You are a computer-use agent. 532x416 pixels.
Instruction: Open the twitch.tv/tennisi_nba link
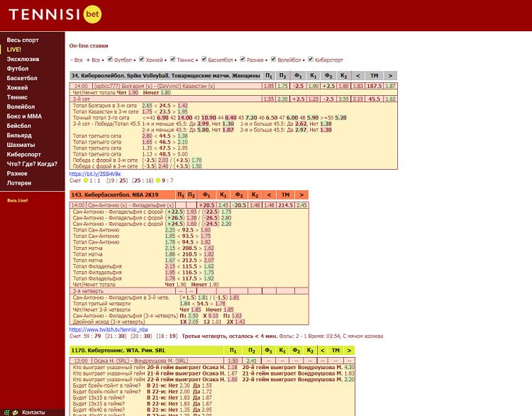tap(109, 329)
